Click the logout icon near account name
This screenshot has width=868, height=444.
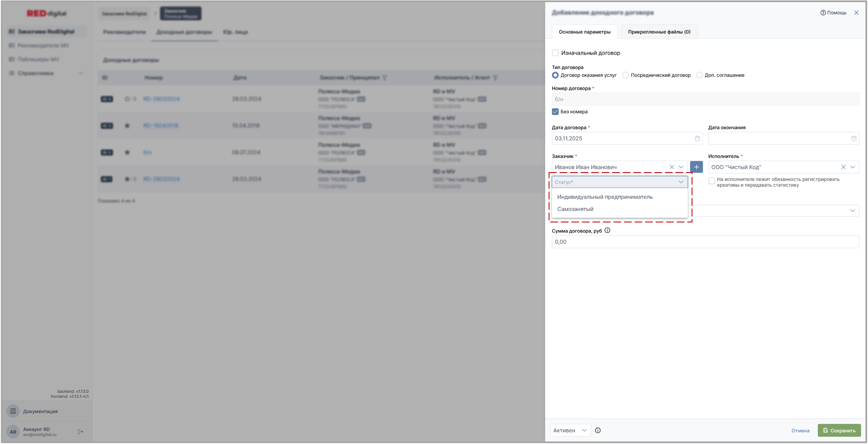click(81, 432)
